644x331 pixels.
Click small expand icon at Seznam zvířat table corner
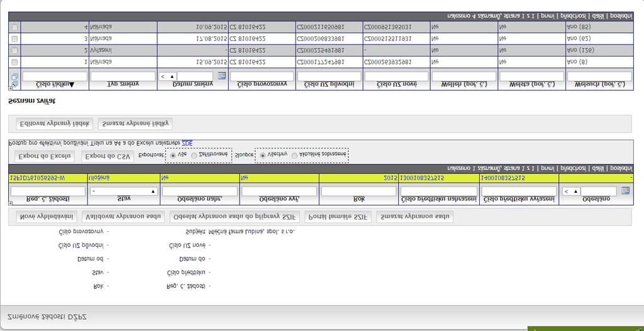pos(10,88)
